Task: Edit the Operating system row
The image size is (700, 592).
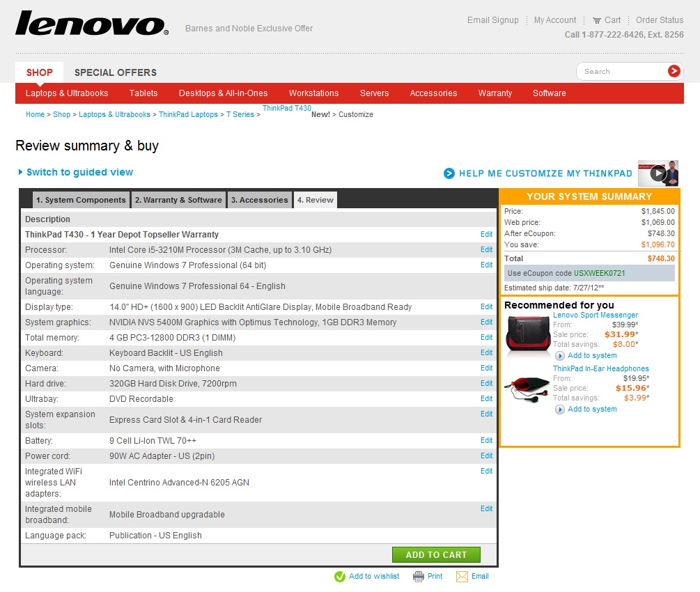Action: tap(487, 265)
